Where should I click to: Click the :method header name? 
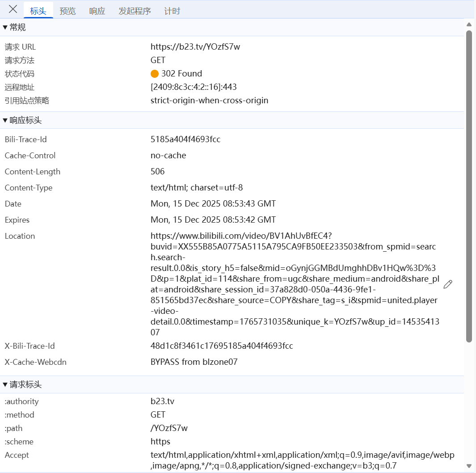tap(19, 415)
